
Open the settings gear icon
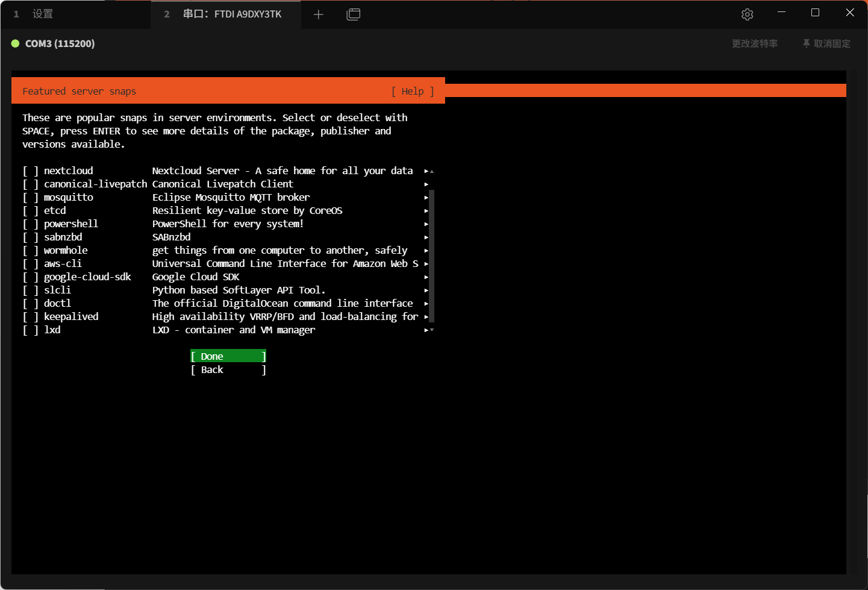click(x=747, y=14)
